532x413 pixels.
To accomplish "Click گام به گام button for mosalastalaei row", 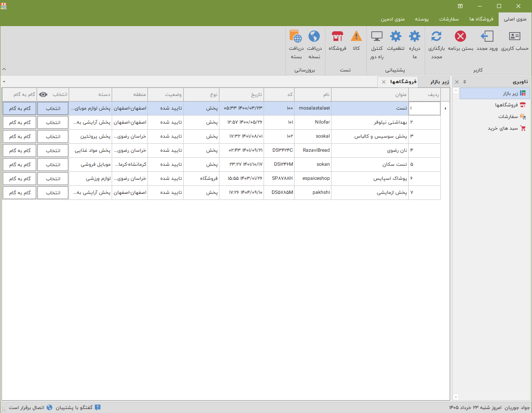I will coord(20,108).
